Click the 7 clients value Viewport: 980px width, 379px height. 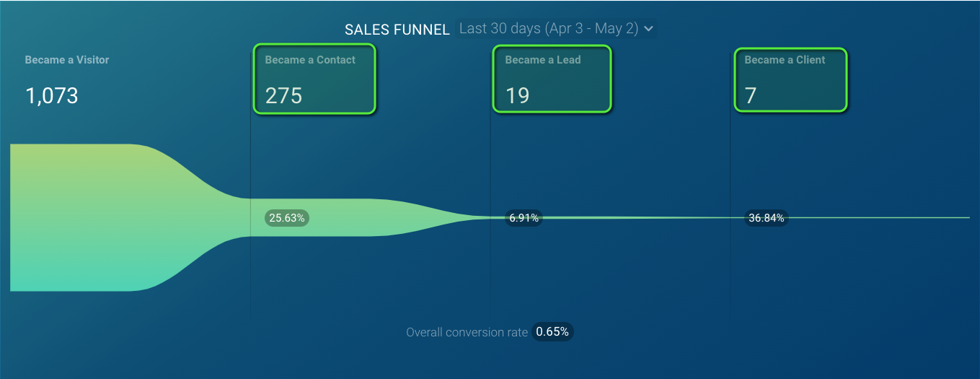[751, 95]
